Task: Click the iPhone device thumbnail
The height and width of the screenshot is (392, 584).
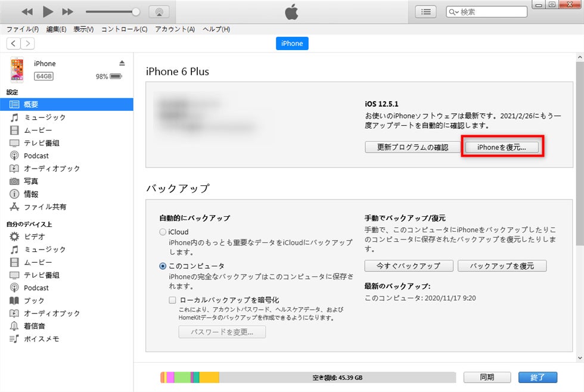Action: [x=17, y=69]
